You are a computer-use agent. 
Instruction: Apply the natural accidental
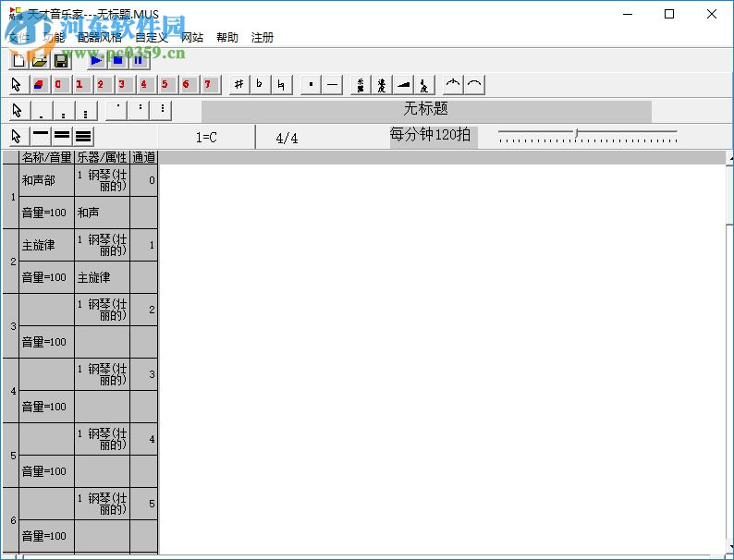[x=282, y=85]
